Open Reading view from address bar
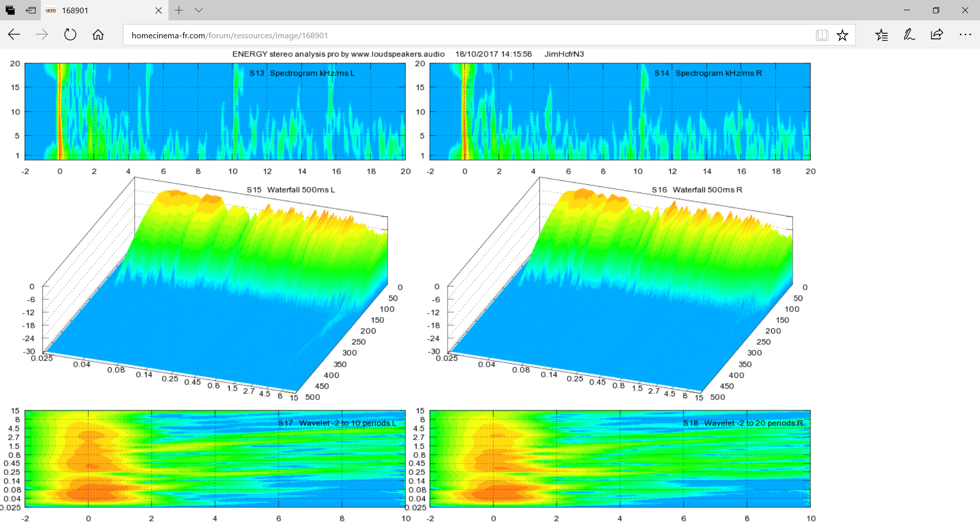This screenshot has width=980, height=526. [x=822, y=35]
